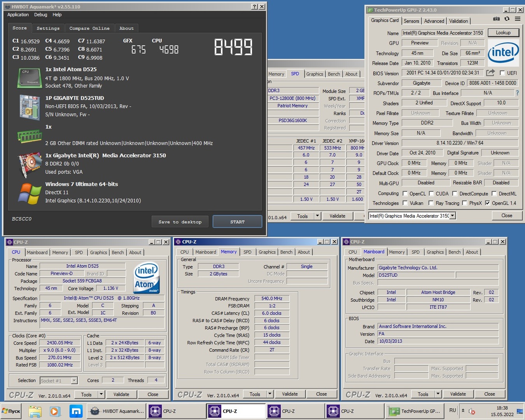Click the Bus Interface question mark icon

pos(517,93)
